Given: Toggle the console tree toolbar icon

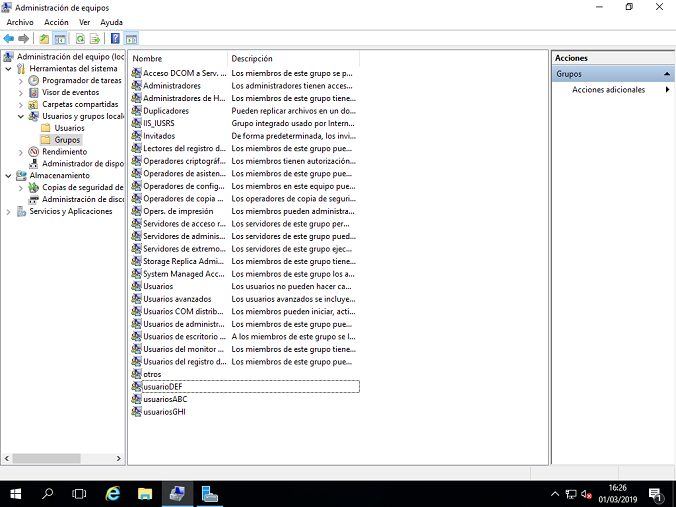Looking at the screenshot, I should pos(60,39).
